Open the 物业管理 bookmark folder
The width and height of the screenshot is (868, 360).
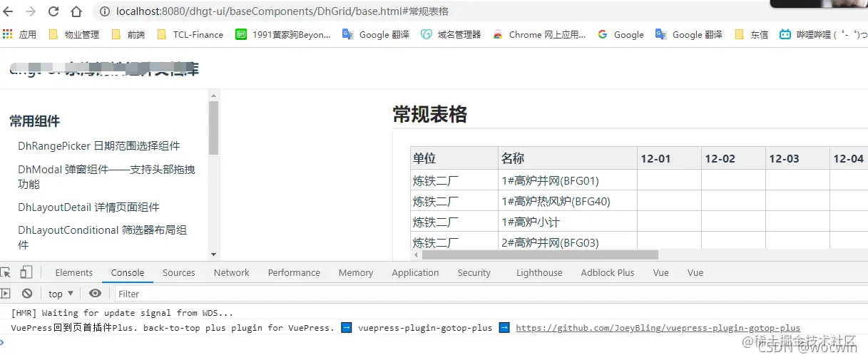(74, 34)
